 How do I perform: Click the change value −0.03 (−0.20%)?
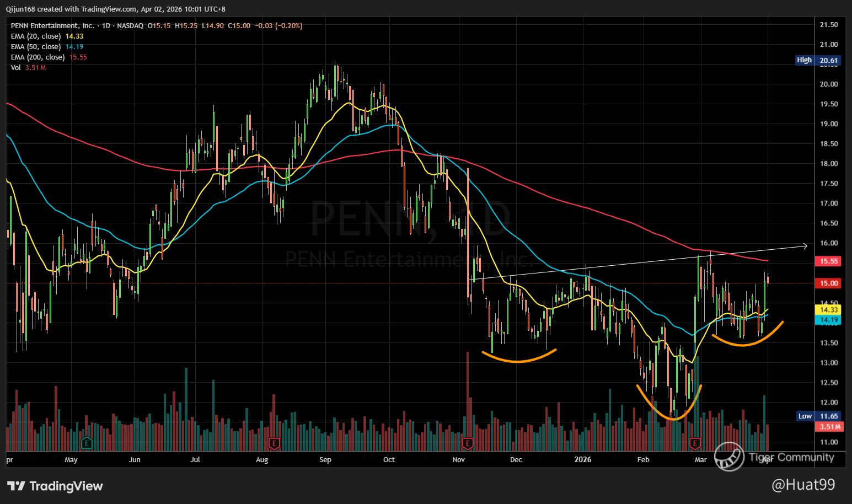point(278,26)
